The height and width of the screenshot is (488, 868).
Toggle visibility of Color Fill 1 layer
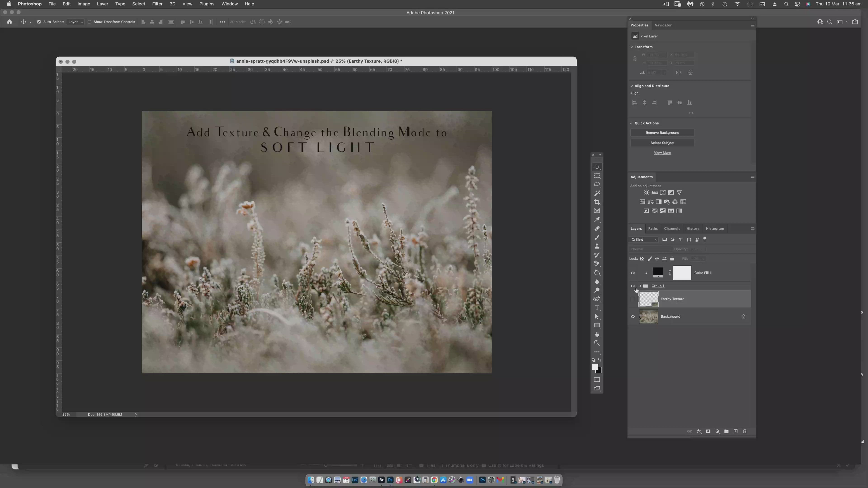pos(632,273)
